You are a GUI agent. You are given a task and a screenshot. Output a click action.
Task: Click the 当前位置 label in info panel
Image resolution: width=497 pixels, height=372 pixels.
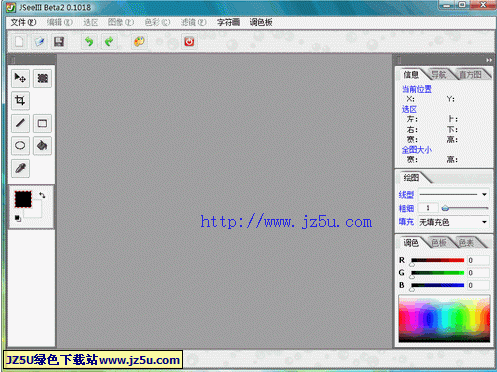point(417,89)
